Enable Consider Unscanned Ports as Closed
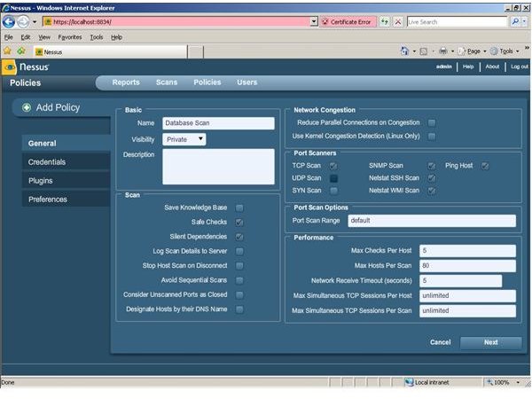Screen dimensions: 532x399 239,295
